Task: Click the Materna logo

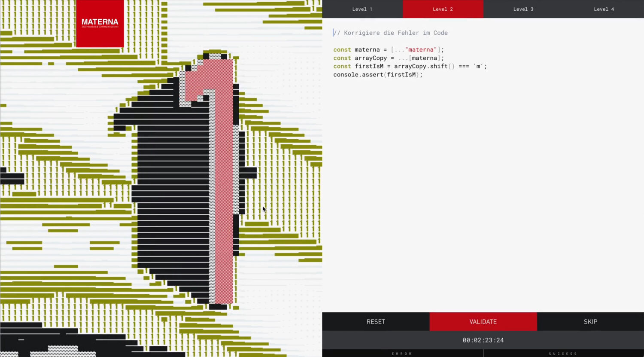Action: (x=100, y=23)
